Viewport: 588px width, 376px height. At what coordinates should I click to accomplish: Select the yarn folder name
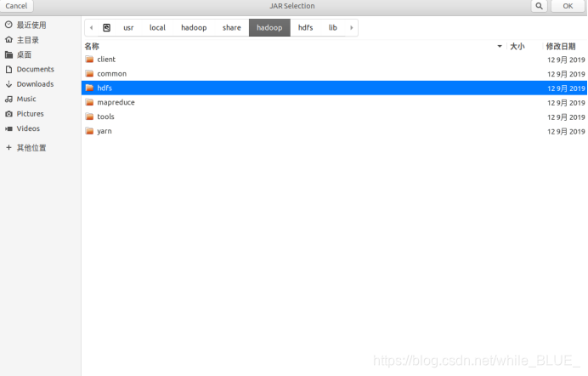pos(105,131)
